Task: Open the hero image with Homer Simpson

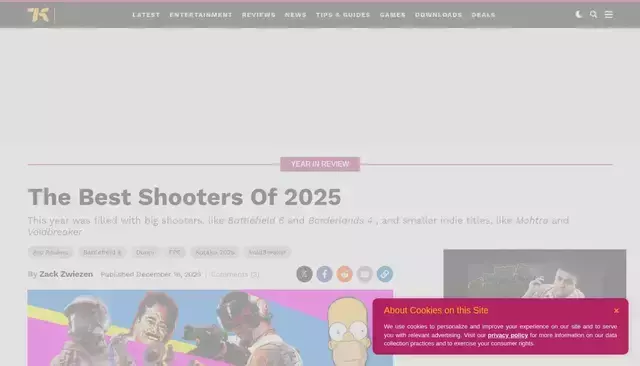Action: click(x=210, y=328)
